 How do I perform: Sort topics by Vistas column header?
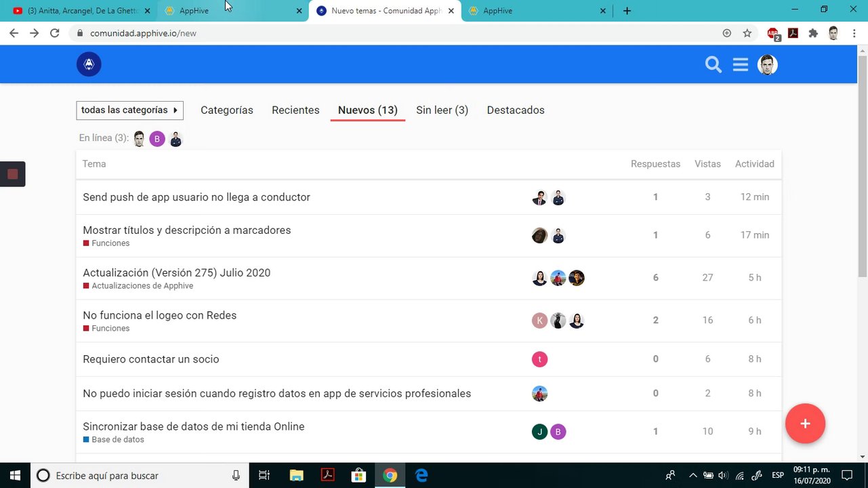tap(707, 164)
